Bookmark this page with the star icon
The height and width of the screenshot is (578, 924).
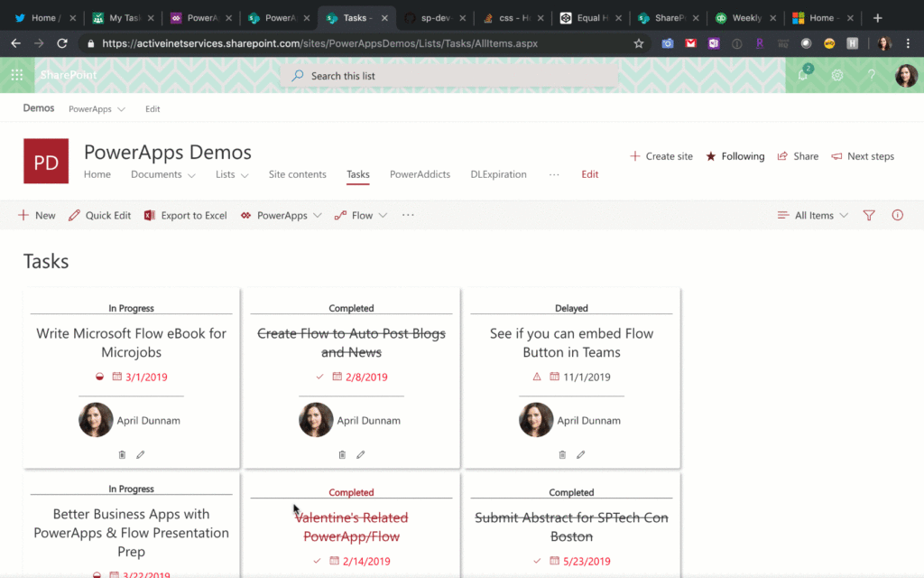[639, 43]
